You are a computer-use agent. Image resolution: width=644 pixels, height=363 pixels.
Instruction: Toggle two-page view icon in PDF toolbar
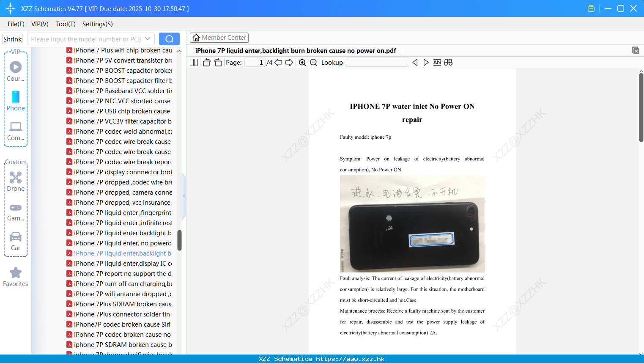194,63
